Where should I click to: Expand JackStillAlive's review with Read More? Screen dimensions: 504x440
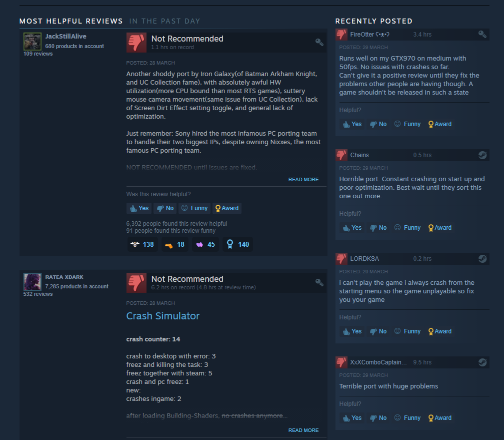tap(303, 180)
